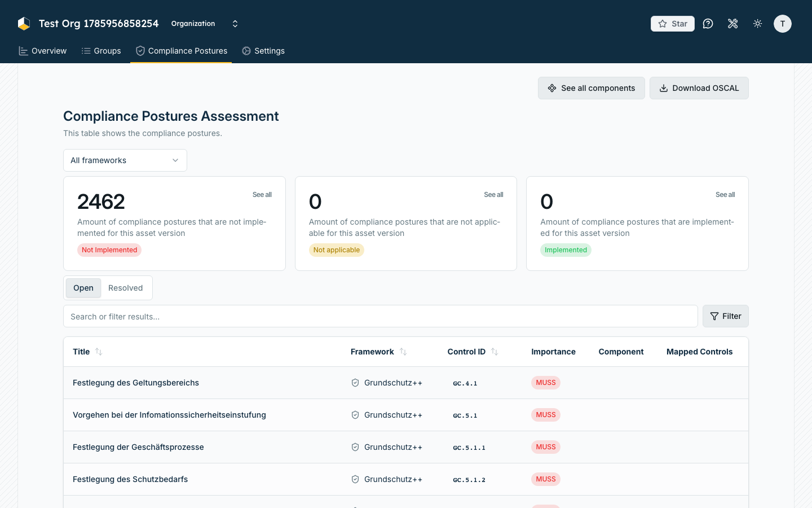Click Download OSCAL button

pyautogui.click(x=699, y=88)
